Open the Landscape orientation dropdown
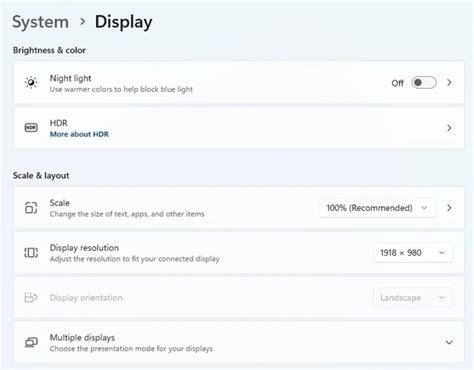 pyautogui.click(x=413, y=298)
